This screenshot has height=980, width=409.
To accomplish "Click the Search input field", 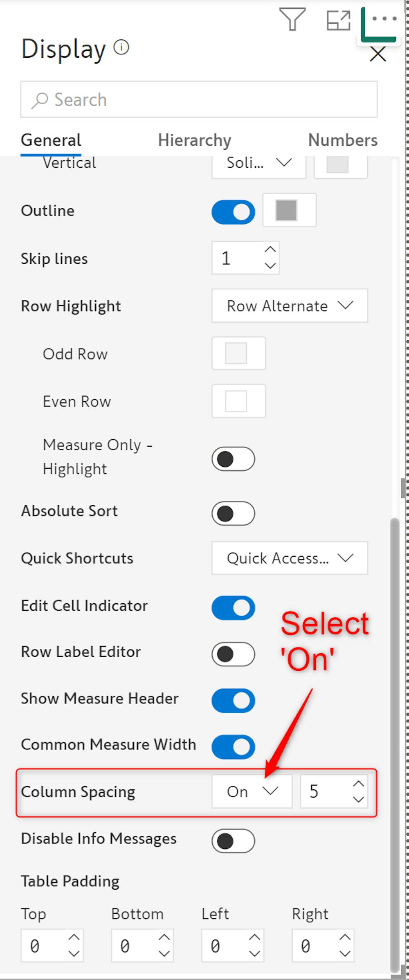I will 199,99.
